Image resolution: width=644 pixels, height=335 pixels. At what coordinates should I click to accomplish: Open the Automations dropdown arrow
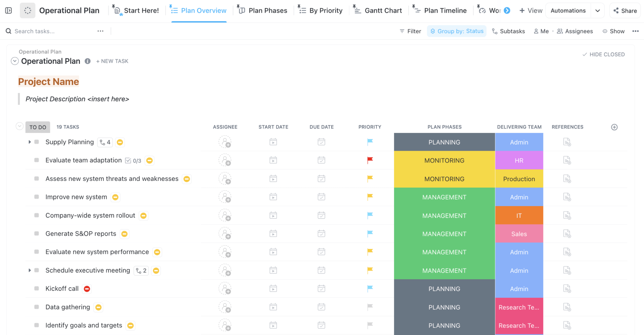point(597,10)
